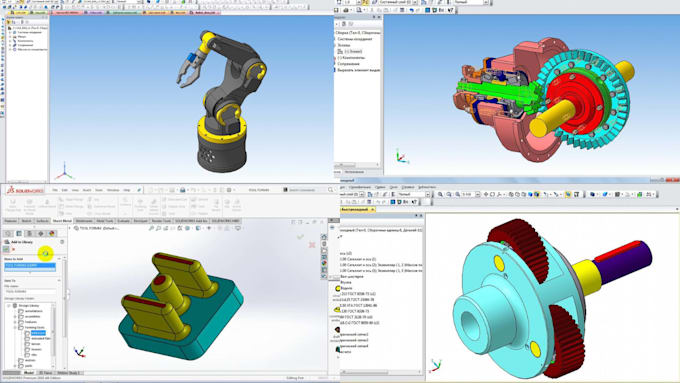Open Сервис menu in bottom-right KOMPAS window
This screenshot has width=680, height=383.
[x=380, y=187]
